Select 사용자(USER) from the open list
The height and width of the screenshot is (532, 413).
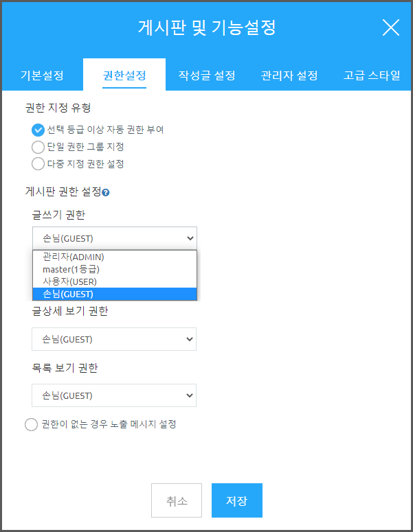[69, 281]
